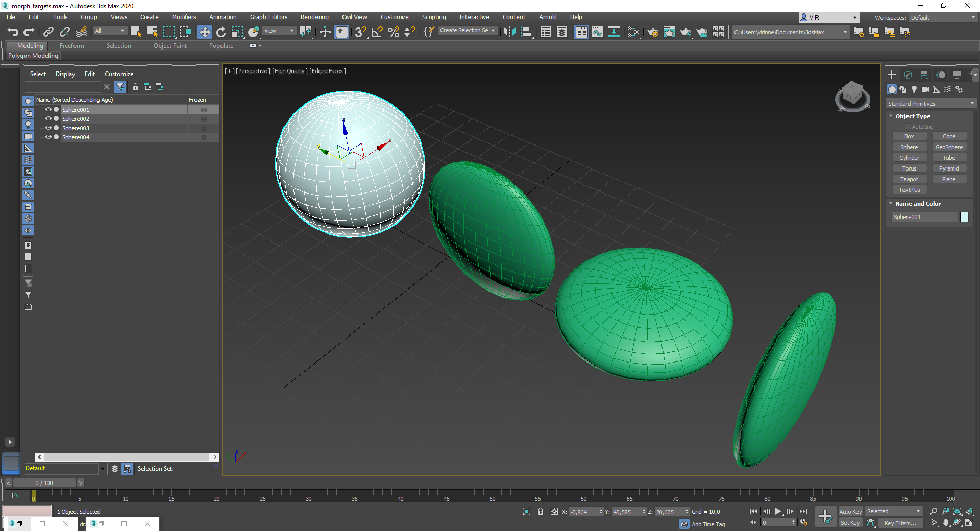Image resolution: width=980 pixels, height=531 pixels.
Task: Click the Lights category icon
Action: [x=914, y=89]
